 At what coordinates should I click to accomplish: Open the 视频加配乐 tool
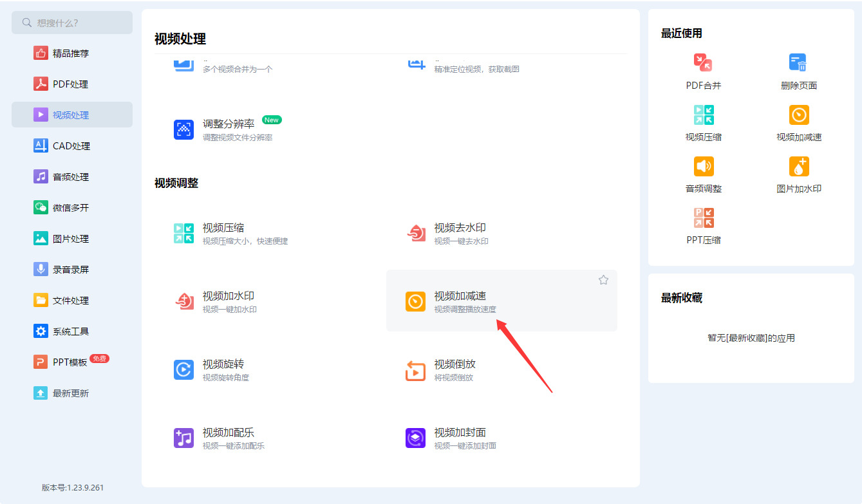270,438
